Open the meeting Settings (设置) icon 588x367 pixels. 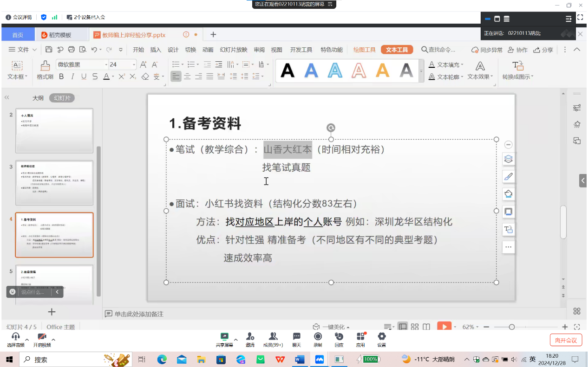[x=381, y=339]
